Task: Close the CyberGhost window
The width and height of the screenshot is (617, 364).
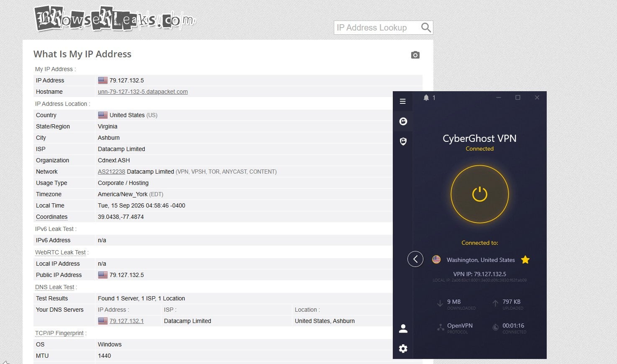Action: click(537, 97)
